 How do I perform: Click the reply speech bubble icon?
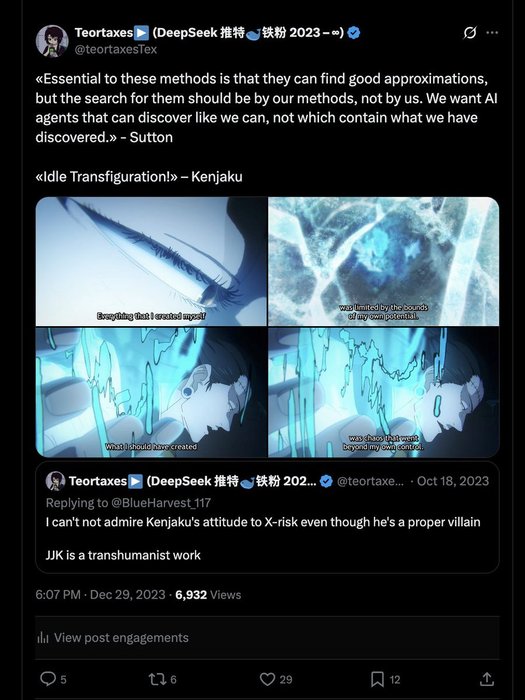(x=47, y=679)
